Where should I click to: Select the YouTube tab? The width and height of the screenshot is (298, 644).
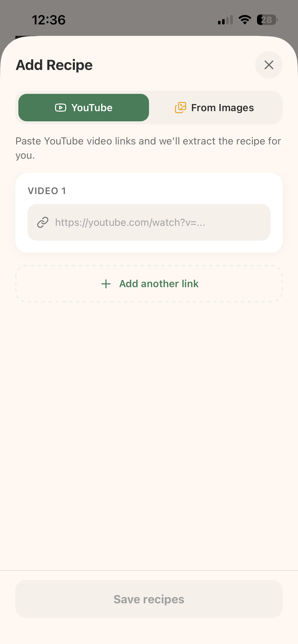point(84,108)
